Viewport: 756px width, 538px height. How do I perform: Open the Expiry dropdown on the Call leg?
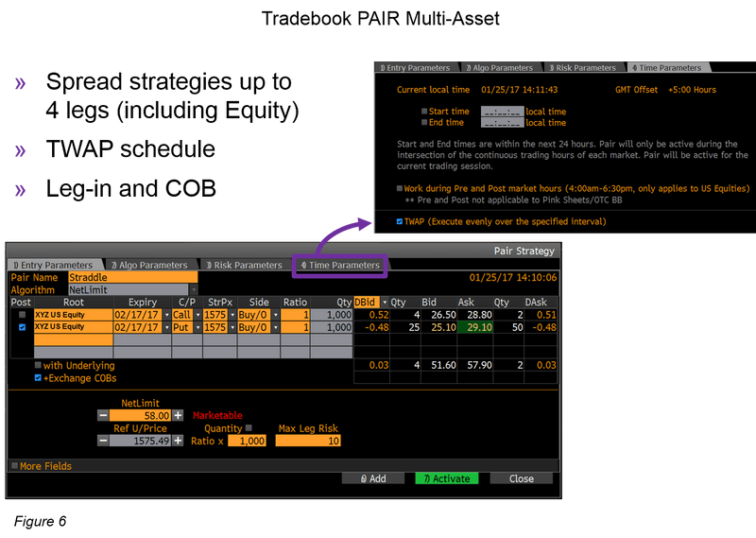[167, 314]
